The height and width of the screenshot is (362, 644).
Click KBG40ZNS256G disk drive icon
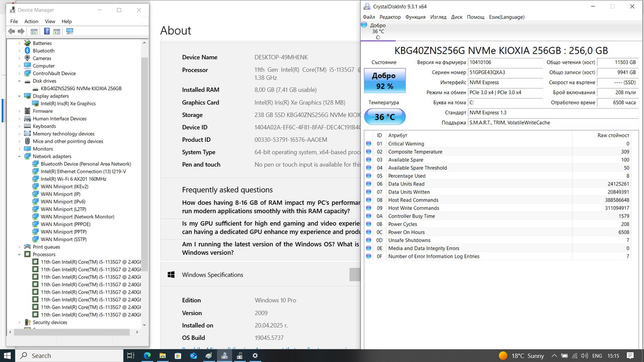point(36,88)
